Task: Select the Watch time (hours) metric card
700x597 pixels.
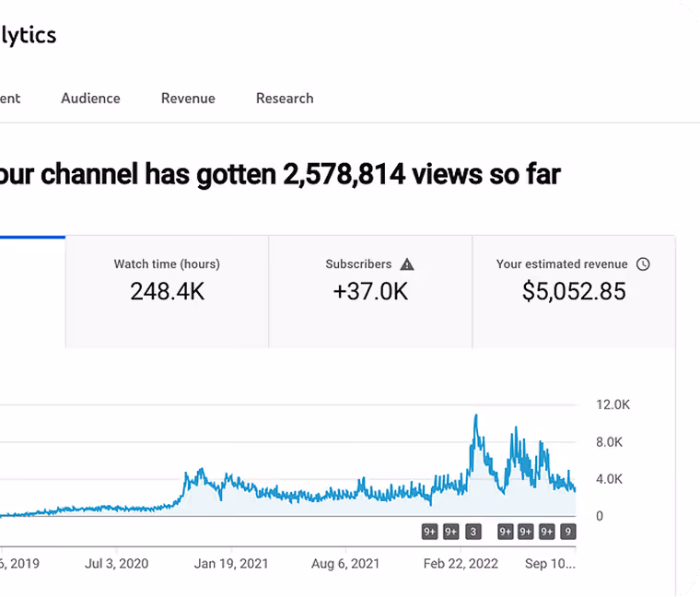Action: (167, 291)
